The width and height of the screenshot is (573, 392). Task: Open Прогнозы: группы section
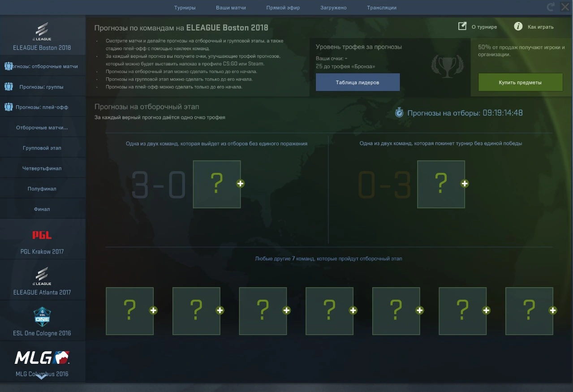click(43, 87)
